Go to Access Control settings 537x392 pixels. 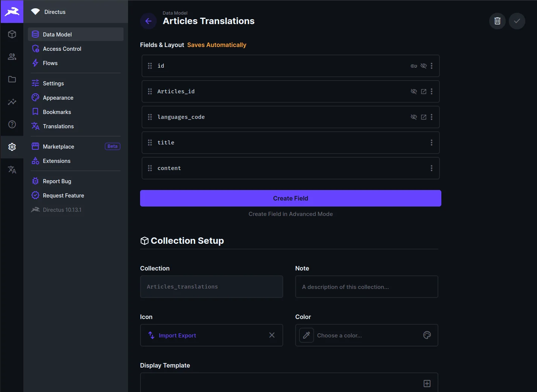pos(62,49)
